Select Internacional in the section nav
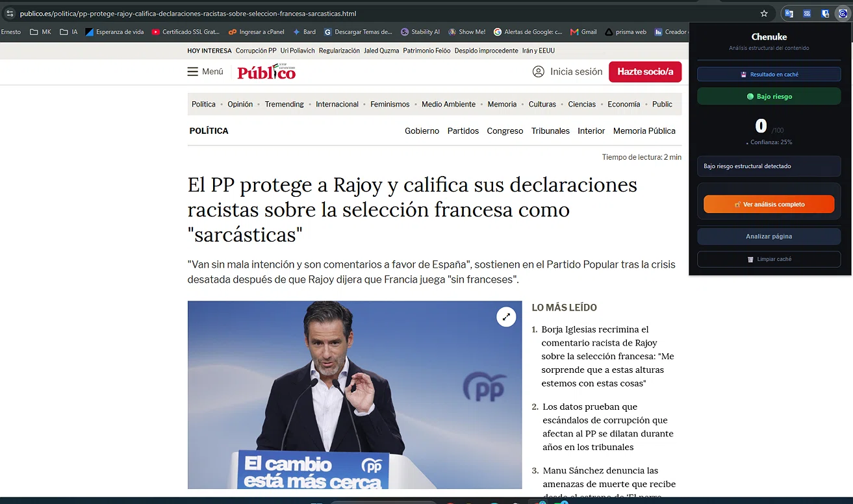This screenshot has width=853, height=504. 337,104
